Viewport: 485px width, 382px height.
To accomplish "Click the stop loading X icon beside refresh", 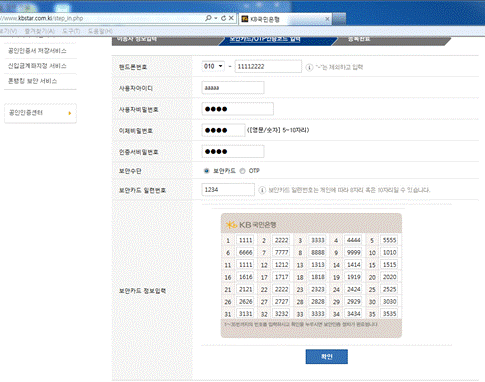I will [231, 18].
